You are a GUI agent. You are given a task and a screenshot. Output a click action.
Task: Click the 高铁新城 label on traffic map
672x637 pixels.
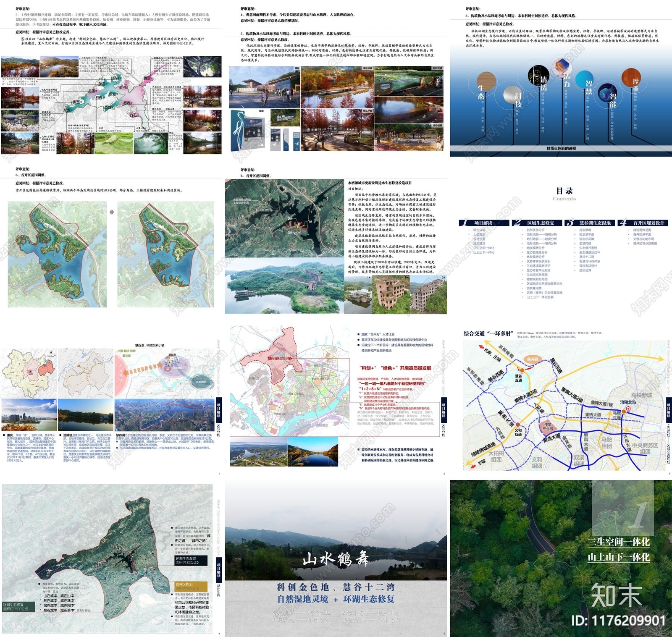641,395
